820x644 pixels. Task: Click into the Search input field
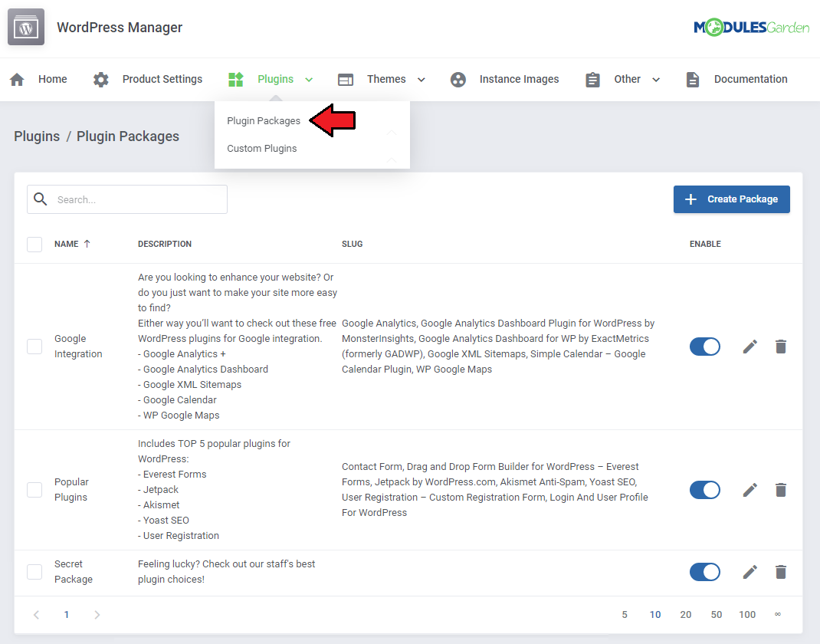point(127,199)
